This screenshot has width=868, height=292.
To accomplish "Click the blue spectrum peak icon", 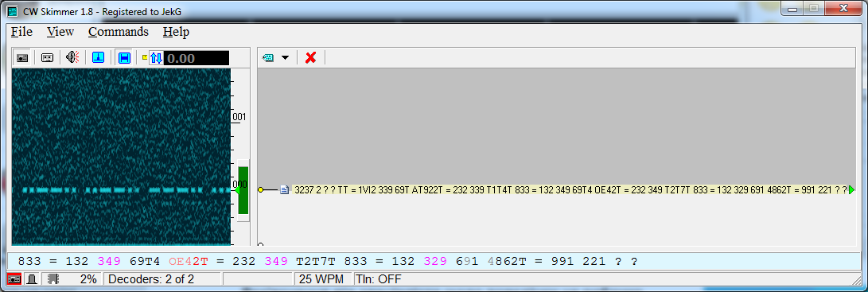I will click(x=99, y=57).
